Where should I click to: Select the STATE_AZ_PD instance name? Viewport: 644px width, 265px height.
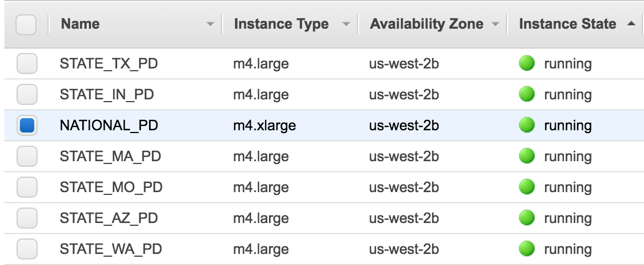click(x=109, y=218)
